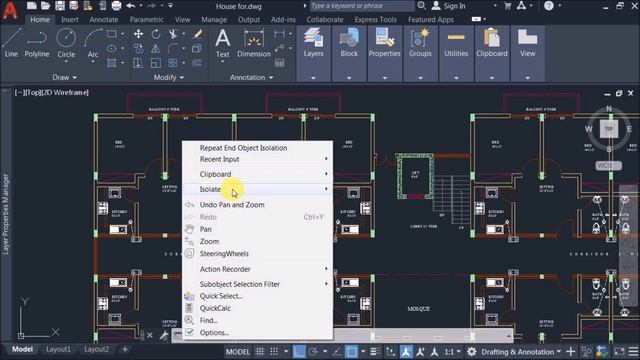Open the Properties panel button
The image size is (640, 360).
tap(384, 53)
